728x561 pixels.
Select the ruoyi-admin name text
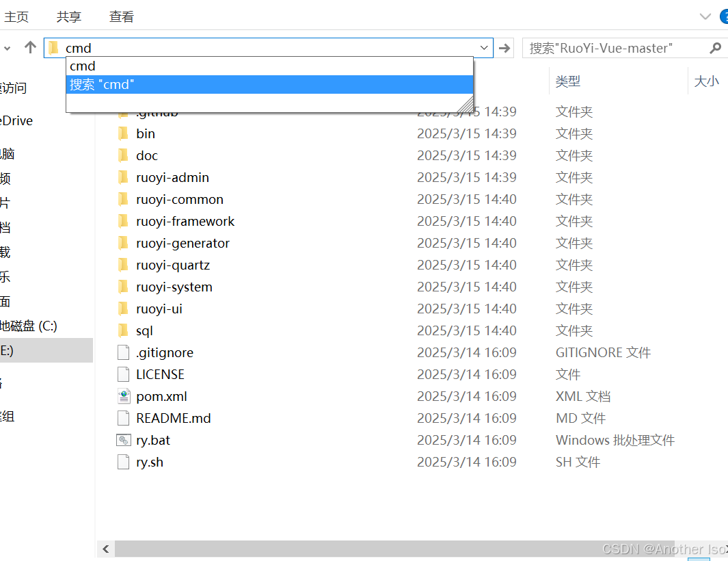[172, 178]
